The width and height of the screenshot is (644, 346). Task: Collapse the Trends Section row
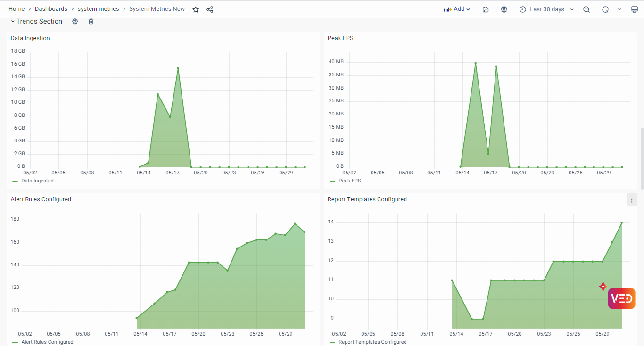click(x=13, y=21)
